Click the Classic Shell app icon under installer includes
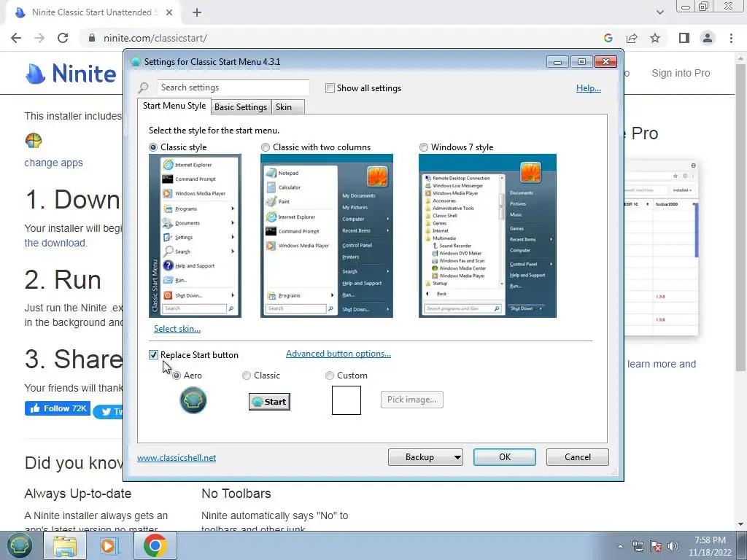The width and height of the screenshot is (747, 560). [34, 141]
